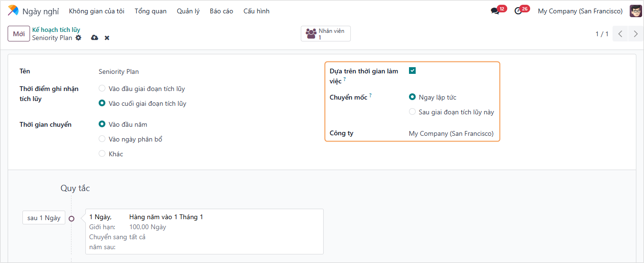The image size is (644, 263).
Task: Go to next record arrow
Action: point(635,34)
